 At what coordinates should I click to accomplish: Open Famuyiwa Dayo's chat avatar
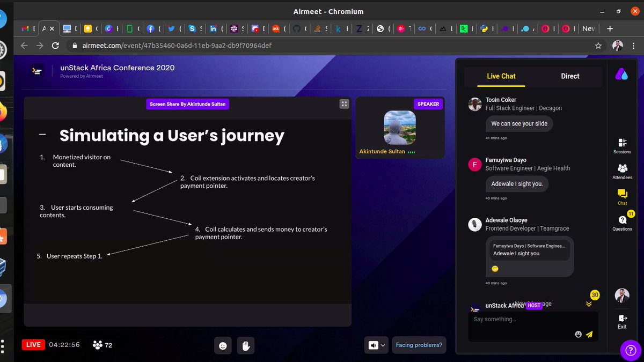point(474,164)
